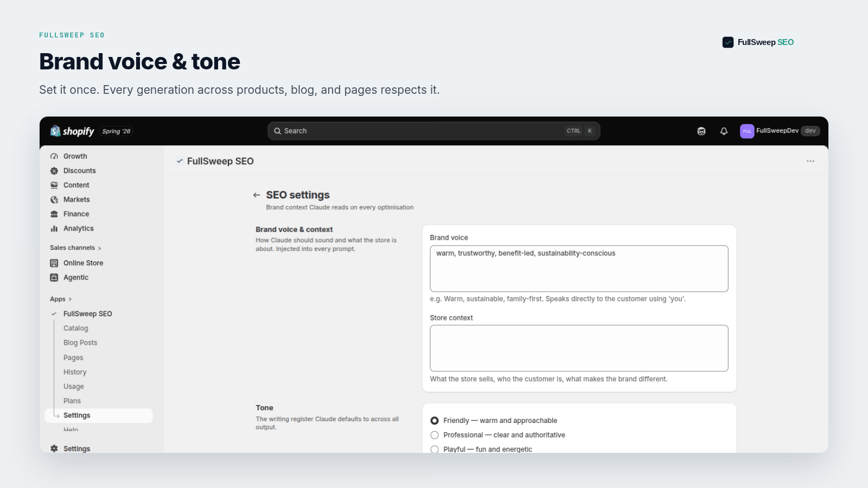The image size is (868, 488).
Task: Open the FullSweepDev store menu
Action: (780, 131)
